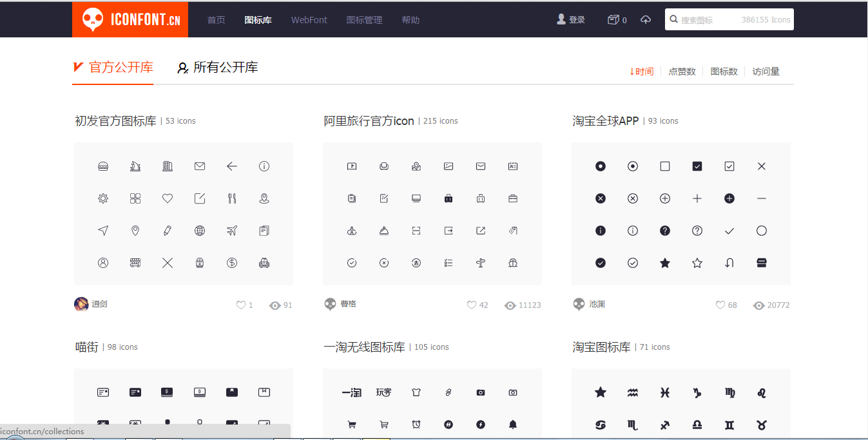Image resolution: width=868 pixels, height=440 pixels.
Task: Click the double-decker bus icon
Action: (135, 263)
